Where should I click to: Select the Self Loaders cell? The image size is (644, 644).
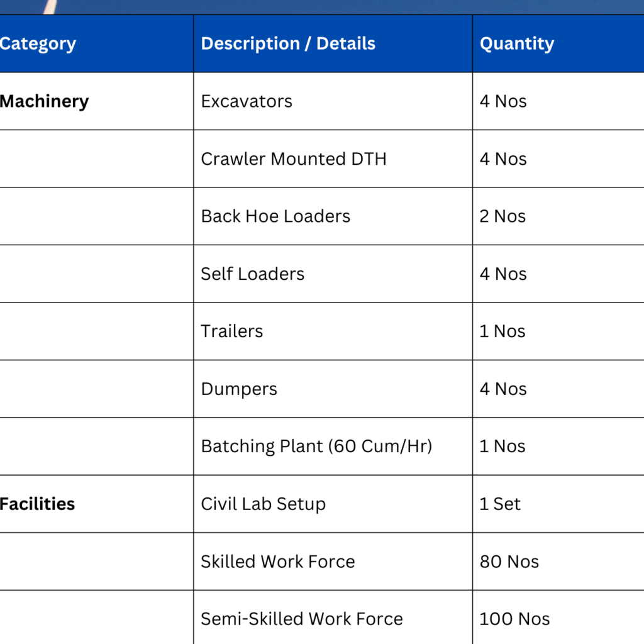pyautogui.click(x=252, y=274)
